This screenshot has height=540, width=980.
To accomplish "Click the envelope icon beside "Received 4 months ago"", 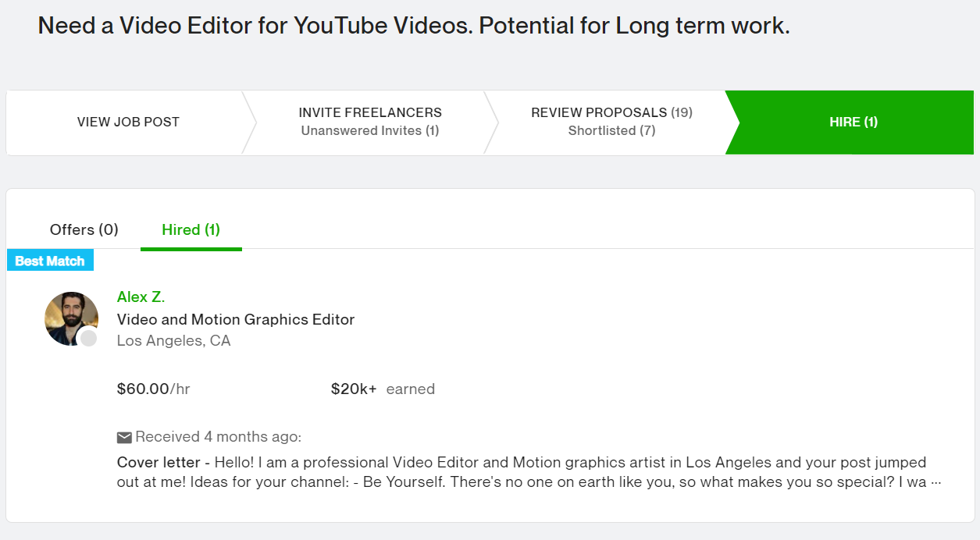I will [x=125, y=436].
